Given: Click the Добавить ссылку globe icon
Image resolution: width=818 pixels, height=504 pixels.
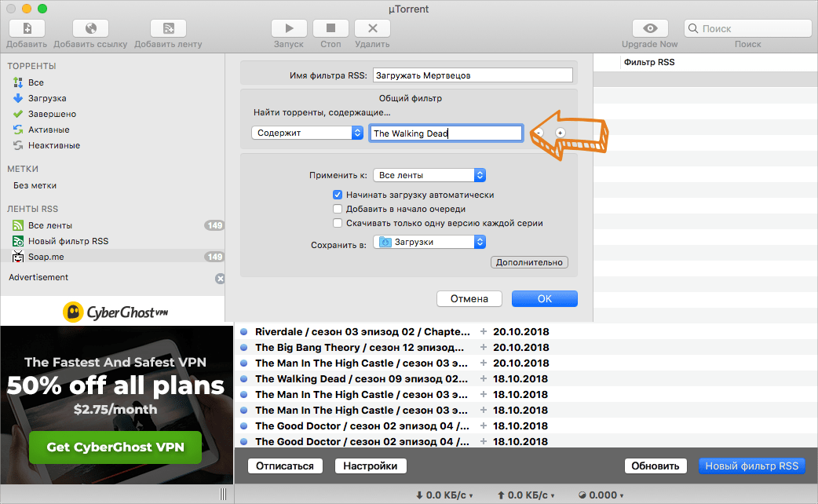Looking at the screenshot, I should click(x=91, y=28).
